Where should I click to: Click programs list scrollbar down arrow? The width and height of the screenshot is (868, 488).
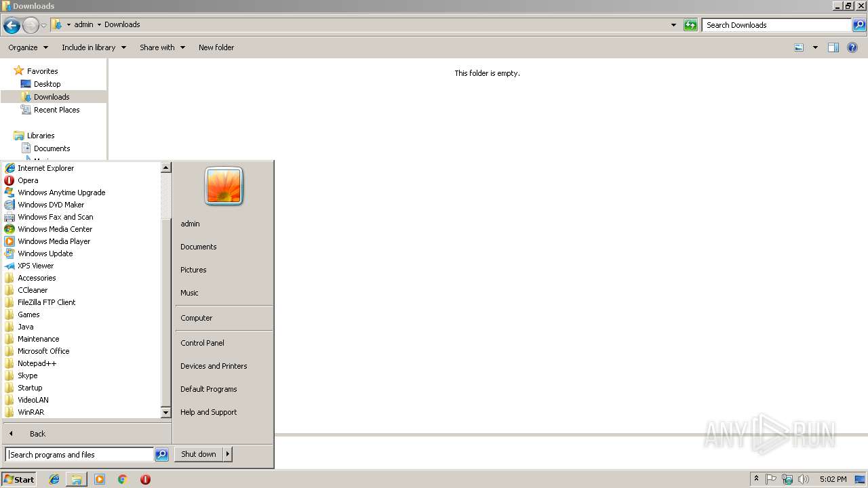click(x=165, y=412)
